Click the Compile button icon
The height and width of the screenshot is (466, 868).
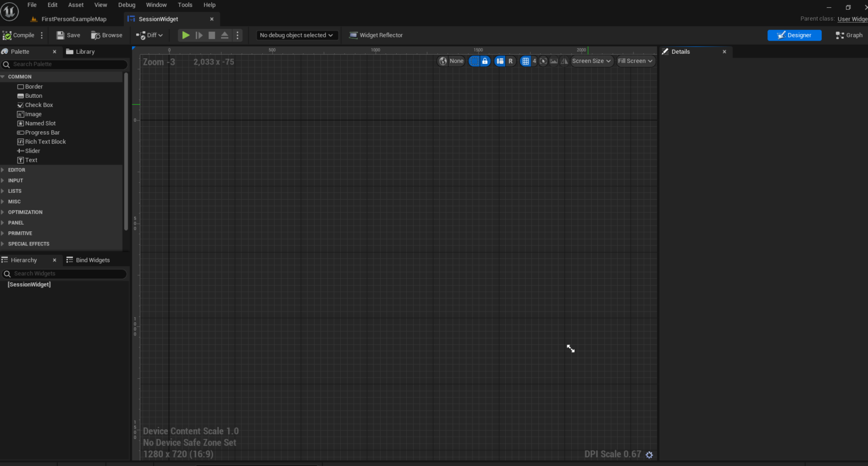click(8, 35)
